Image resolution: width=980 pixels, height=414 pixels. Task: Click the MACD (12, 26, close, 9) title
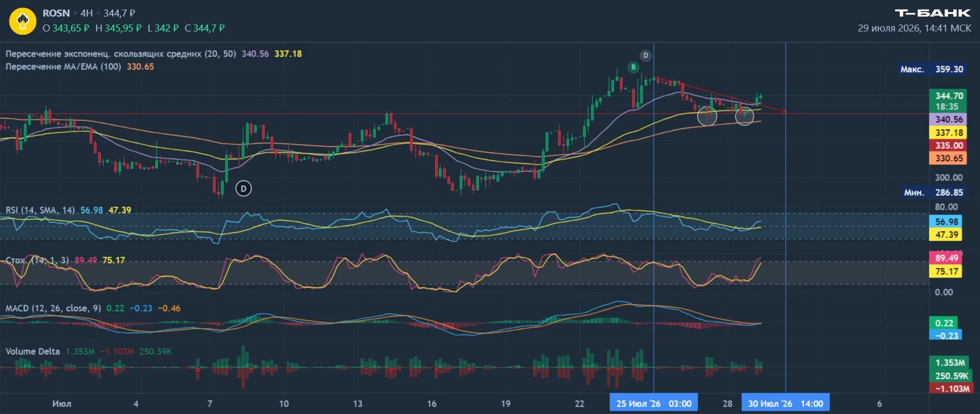[53, 308]
